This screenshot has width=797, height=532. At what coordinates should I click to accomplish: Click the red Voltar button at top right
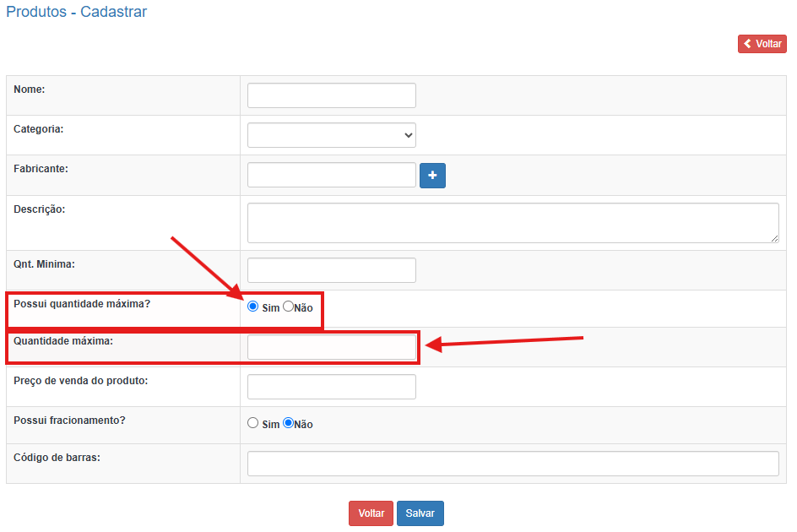click(x=762, y=44)
